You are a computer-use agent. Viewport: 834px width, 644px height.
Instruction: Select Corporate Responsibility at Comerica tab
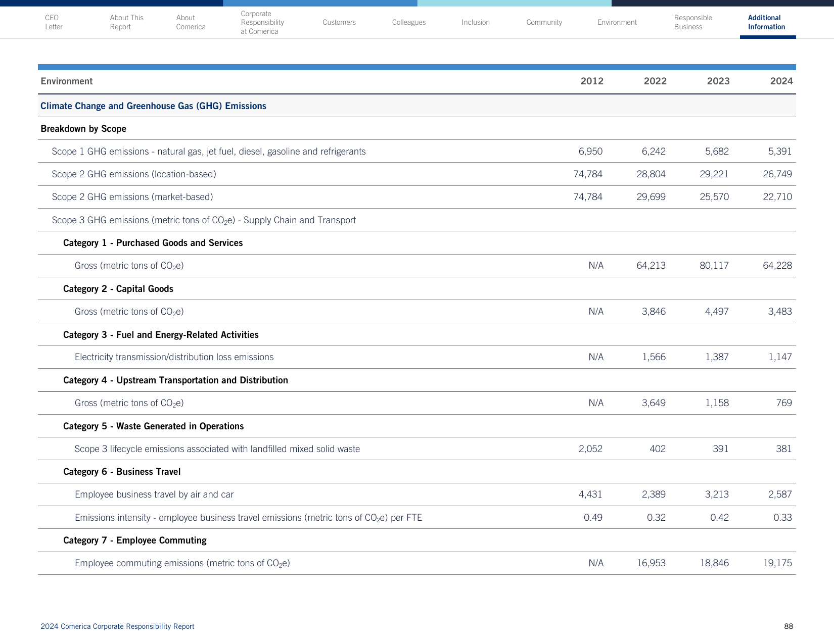tap(262, 22)
